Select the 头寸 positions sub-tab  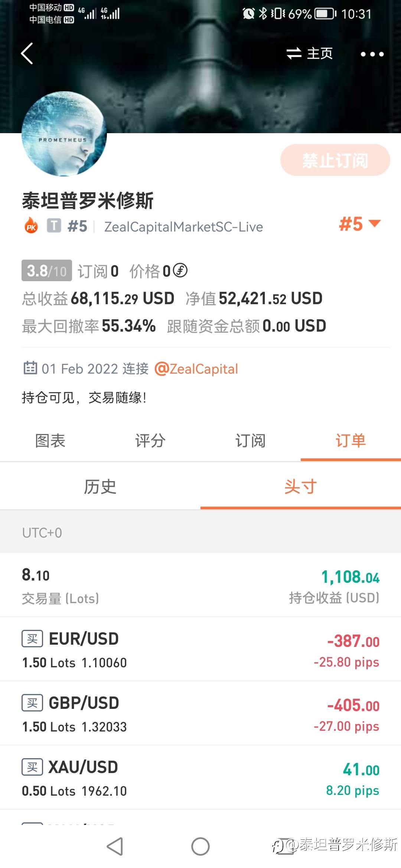[301, 487]
